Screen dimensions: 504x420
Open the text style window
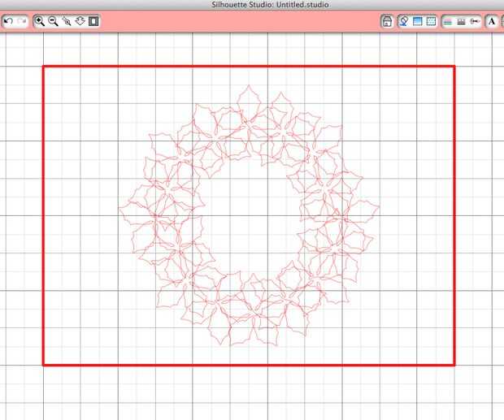(x=492, y=21)
